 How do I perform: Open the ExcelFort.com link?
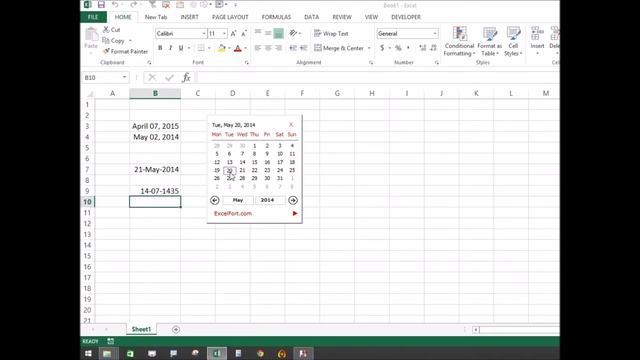point(233,213)
